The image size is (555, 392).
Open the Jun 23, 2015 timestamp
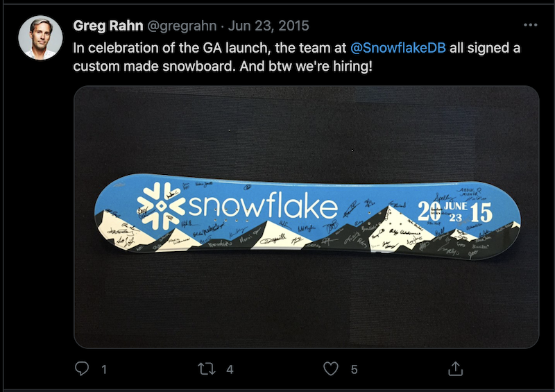click(x=268, y=26)
